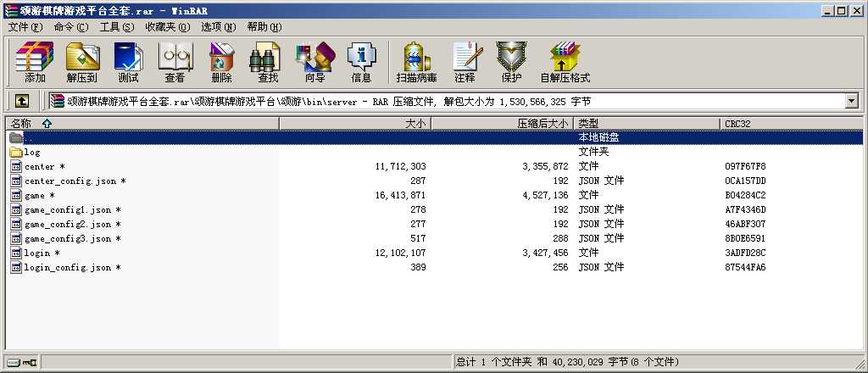Click the game file icon
Image resolution: width=868 pixels, height=373 pixels.
[x=16, y=195]
